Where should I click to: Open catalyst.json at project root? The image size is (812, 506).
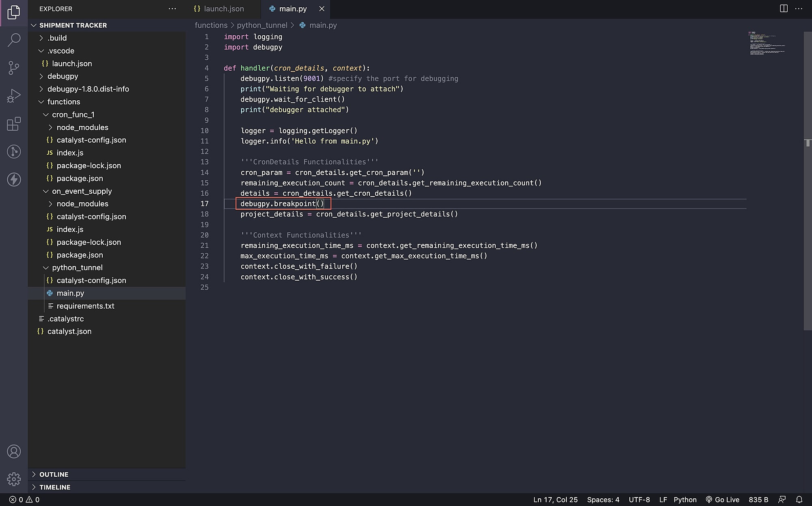pos(107,331)
